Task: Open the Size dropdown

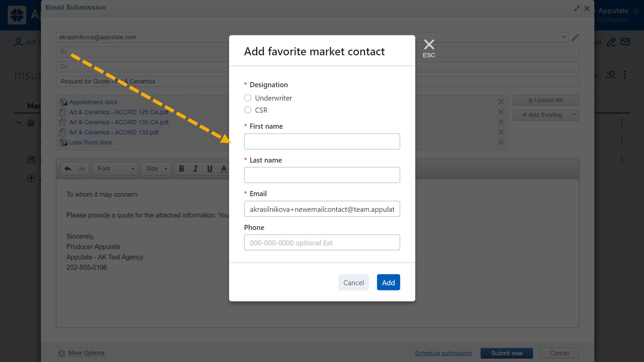Action: [x=156, y=169]
